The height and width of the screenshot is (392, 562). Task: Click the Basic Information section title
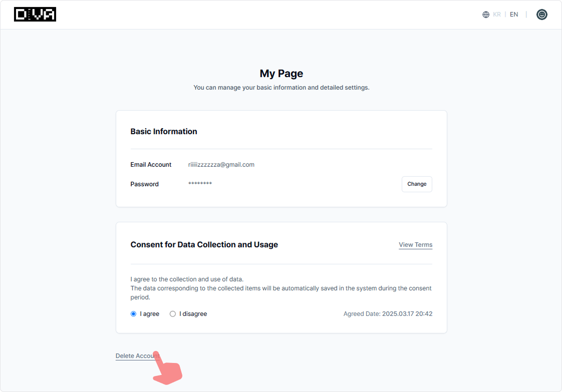[164, 132]
